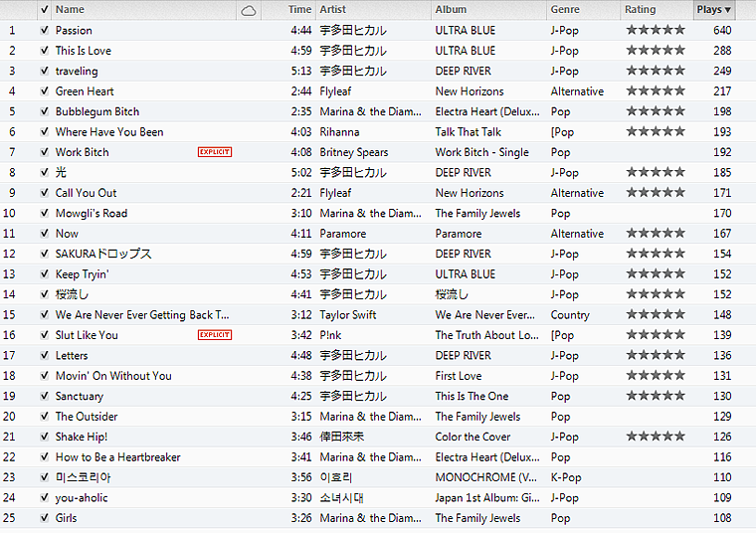This screenshot has height=533, width=756.
Task: Toggle the header checkmark column
Action: (x=45, y=9)
